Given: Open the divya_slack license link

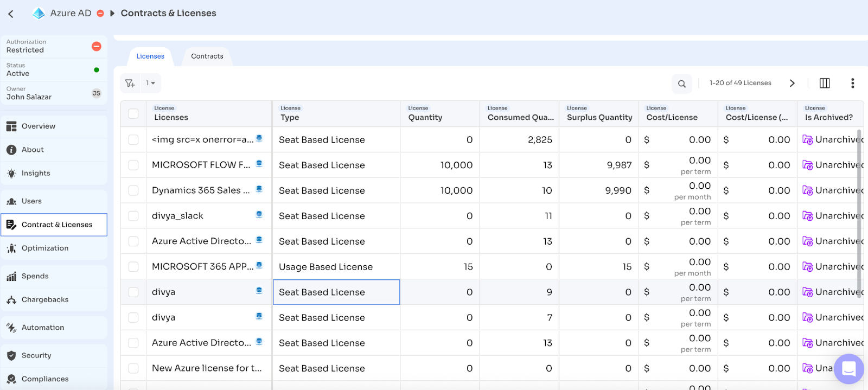Looking at the screenshot, I should 177,216.
